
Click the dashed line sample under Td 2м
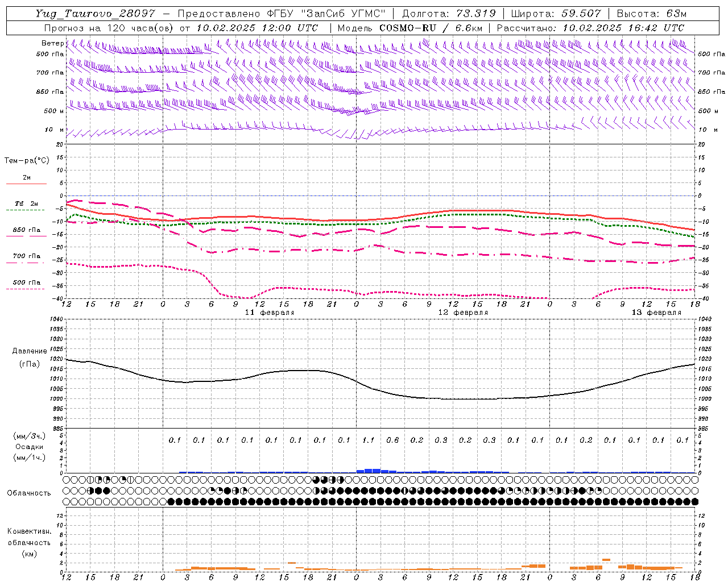click(25, 210)
